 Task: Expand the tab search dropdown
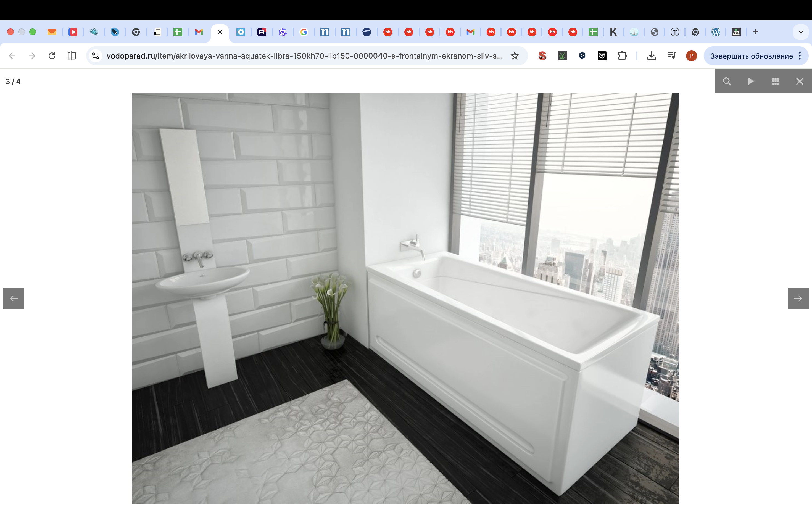[800, 32]
